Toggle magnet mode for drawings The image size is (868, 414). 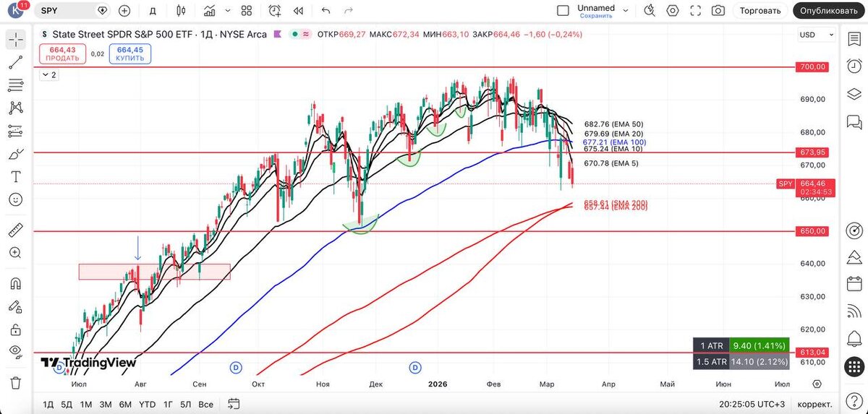[x=15, y=283]
